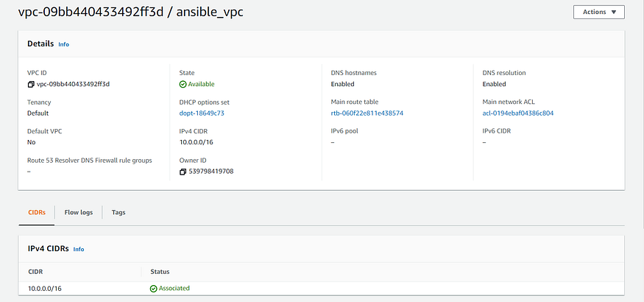Screen dimensions: 644x302
Task: Copy the VPC ID using copy icon
Action: (x=31, y=84)
